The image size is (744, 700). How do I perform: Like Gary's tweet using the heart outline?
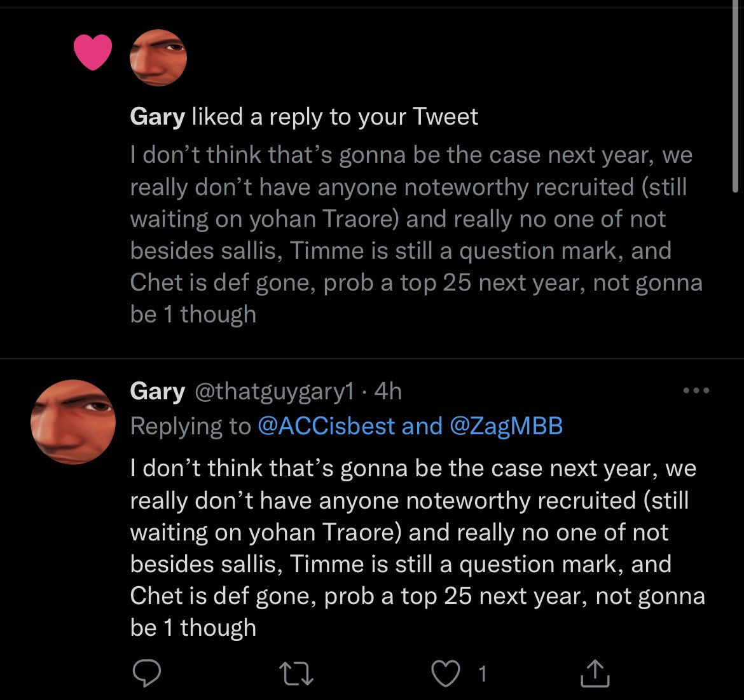446,673
